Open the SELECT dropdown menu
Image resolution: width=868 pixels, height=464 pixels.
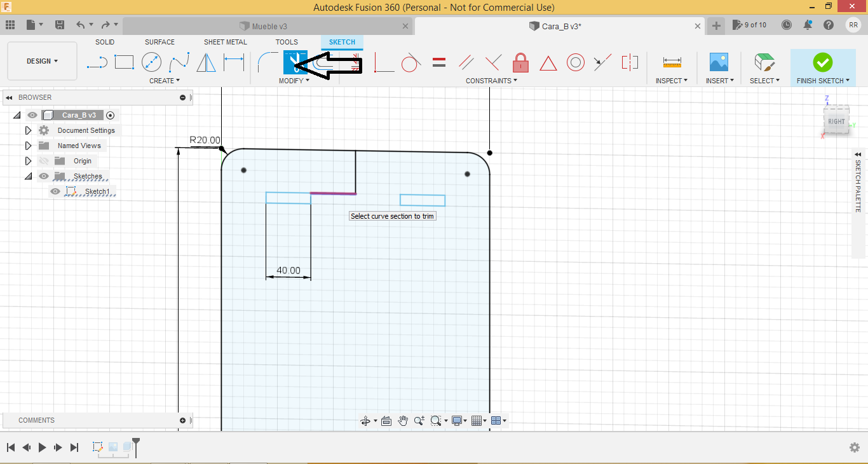click(x=764, y=81)
